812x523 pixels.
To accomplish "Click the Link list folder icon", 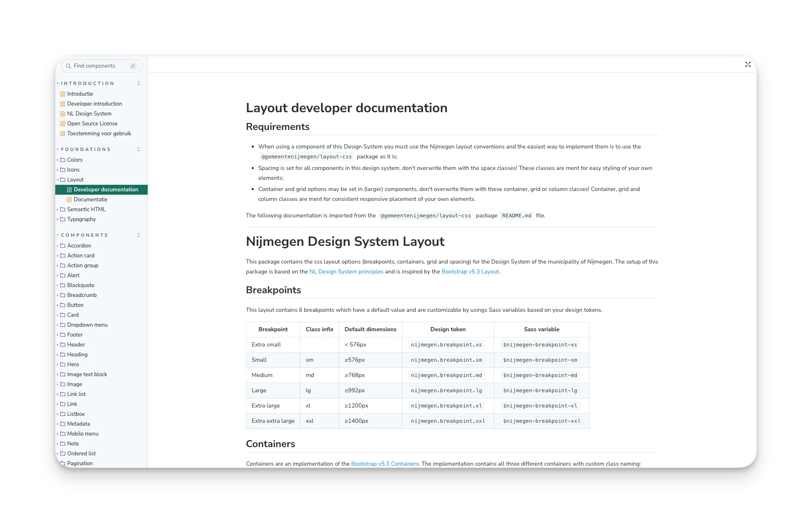I will point(63,394).
